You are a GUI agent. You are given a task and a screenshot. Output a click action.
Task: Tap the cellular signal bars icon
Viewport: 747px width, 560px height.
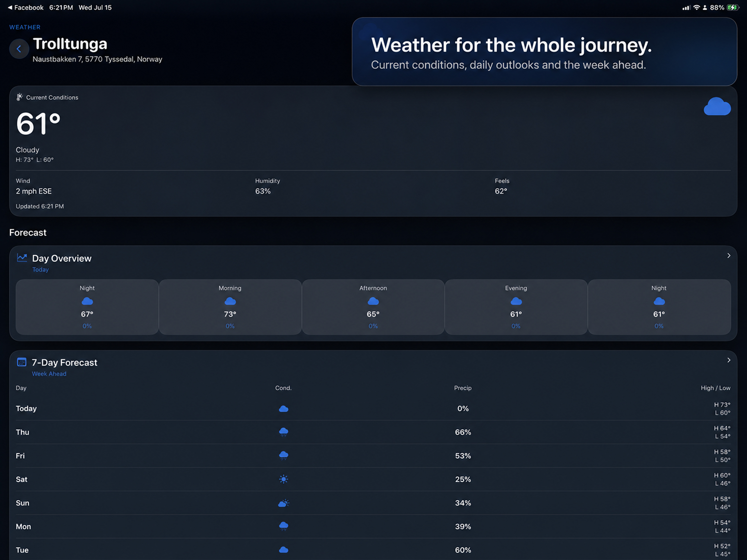(686, 7)
